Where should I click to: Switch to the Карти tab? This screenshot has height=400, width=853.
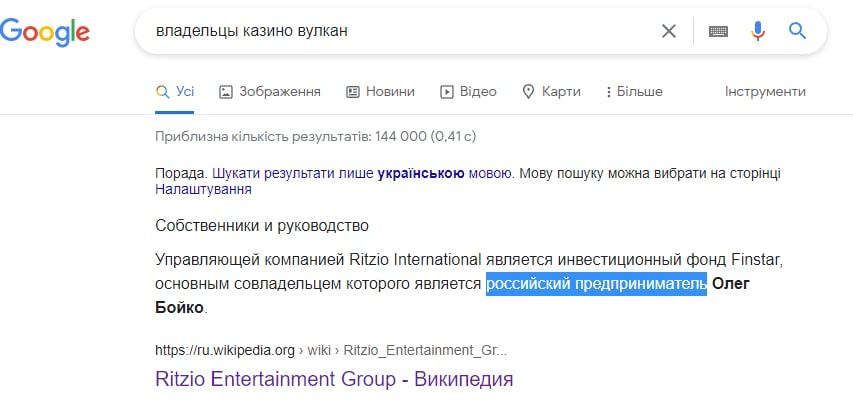[551, 91]
